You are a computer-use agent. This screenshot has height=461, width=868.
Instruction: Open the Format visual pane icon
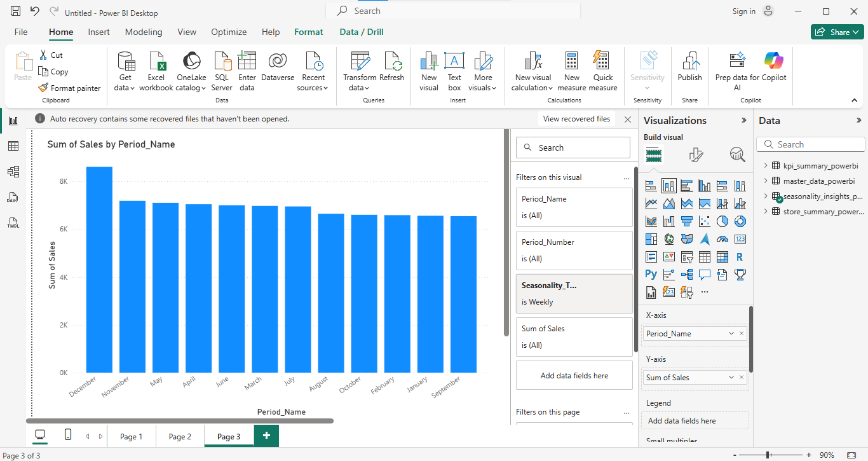pyautogui.click(x=696, y=155)
